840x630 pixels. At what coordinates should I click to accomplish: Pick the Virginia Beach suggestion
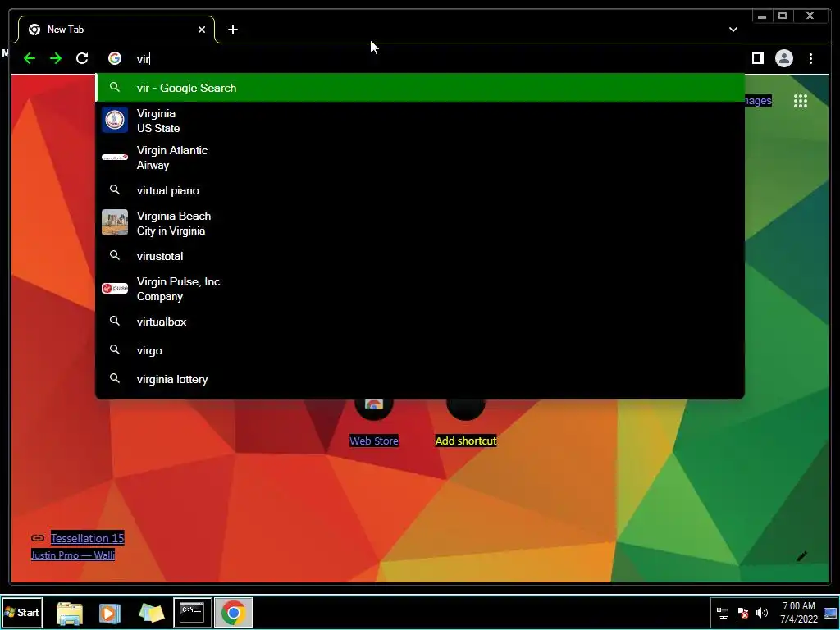point(420,223)
